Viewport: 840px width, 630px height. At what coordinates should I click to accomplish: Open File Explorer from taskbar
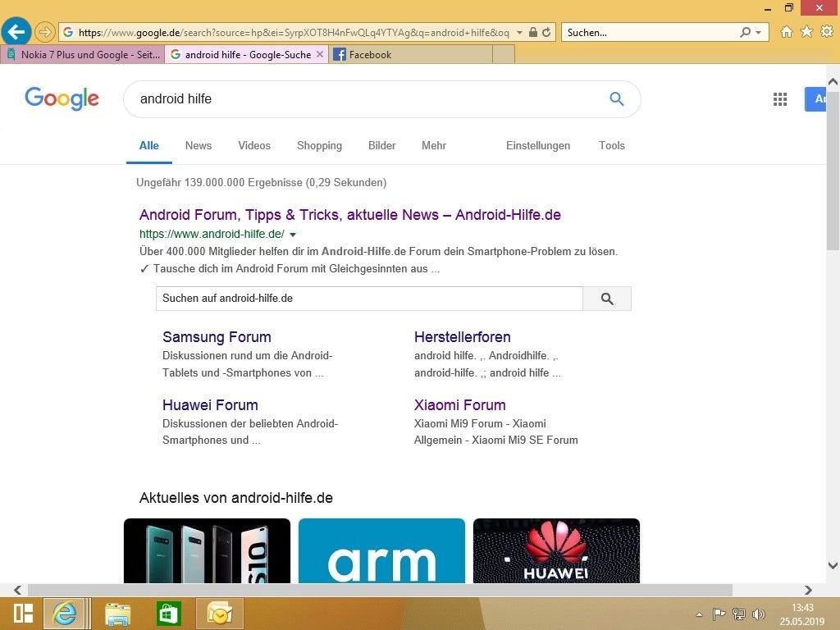[x=117, y=614]
